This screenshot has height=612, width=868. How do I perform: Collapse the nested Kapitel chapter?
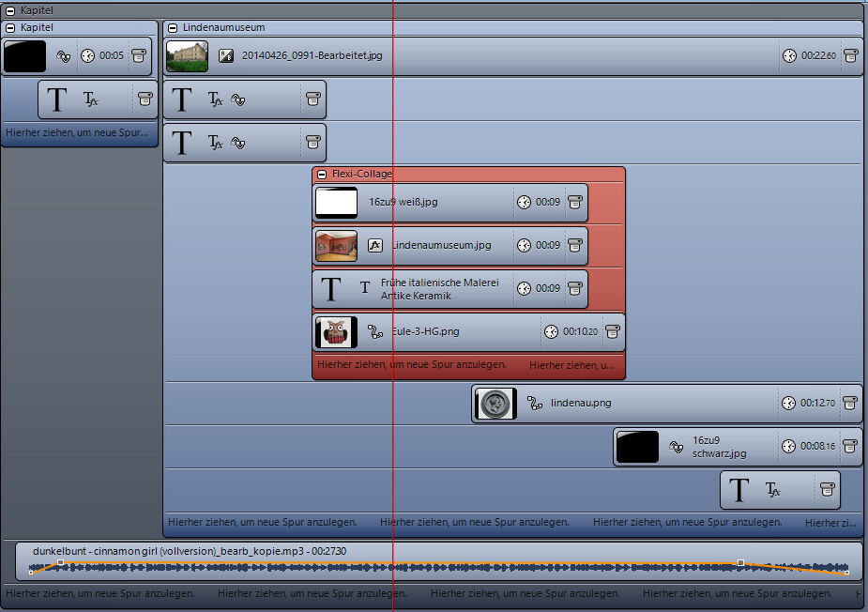click(x=10, y=28)
